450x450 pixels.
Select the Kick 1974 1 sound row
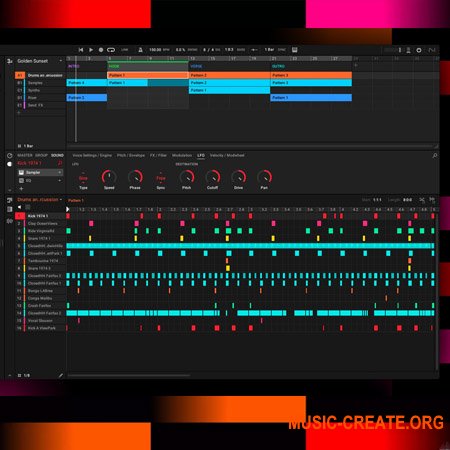point(40,216)
